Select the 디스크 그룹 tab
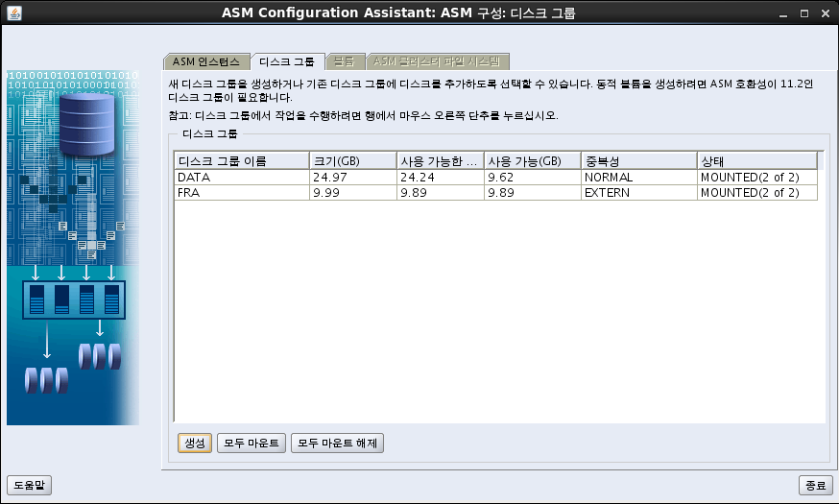The height and width of the screenshot is (504, 839). pos(288,61)
